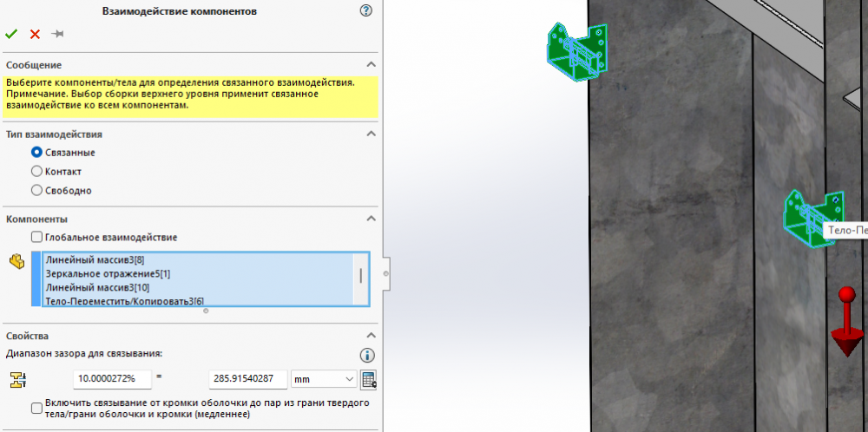
Task: Select the upper green bracket in viewport
Action: click(x=577, y=51)
